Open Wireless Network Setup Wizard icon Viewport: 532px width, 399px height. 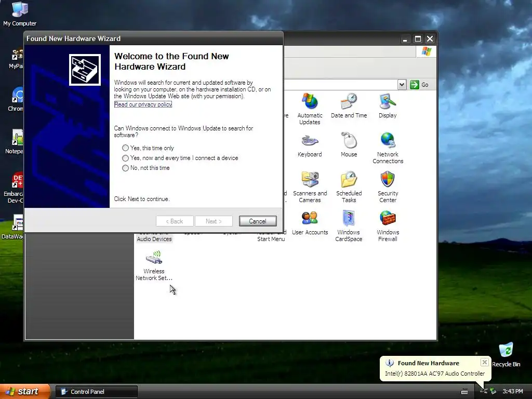(154, 265)
